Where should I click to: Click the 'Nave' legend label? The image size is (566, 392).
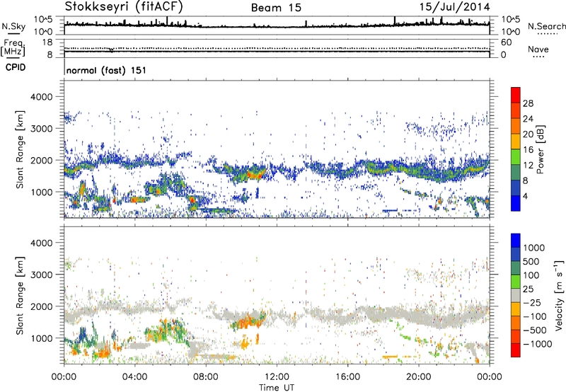(538, 50)
